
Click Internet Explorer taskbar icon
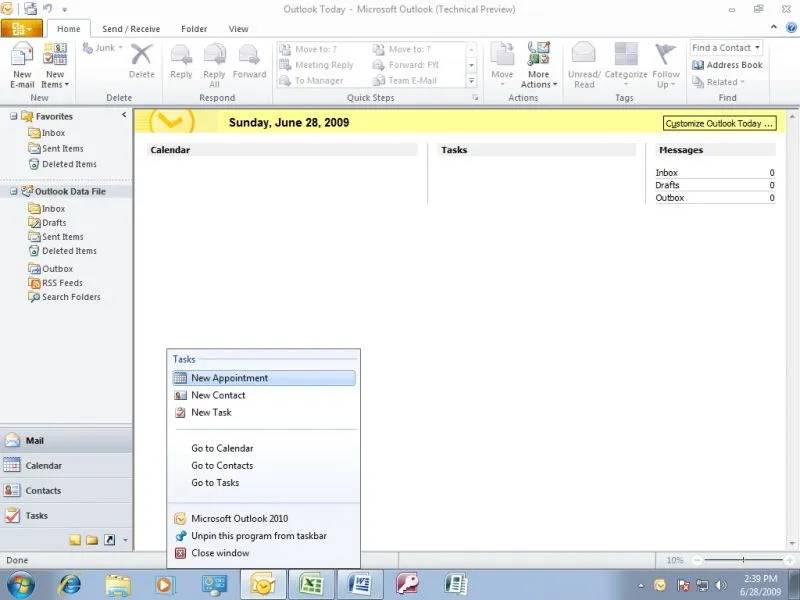coord(70,584)
